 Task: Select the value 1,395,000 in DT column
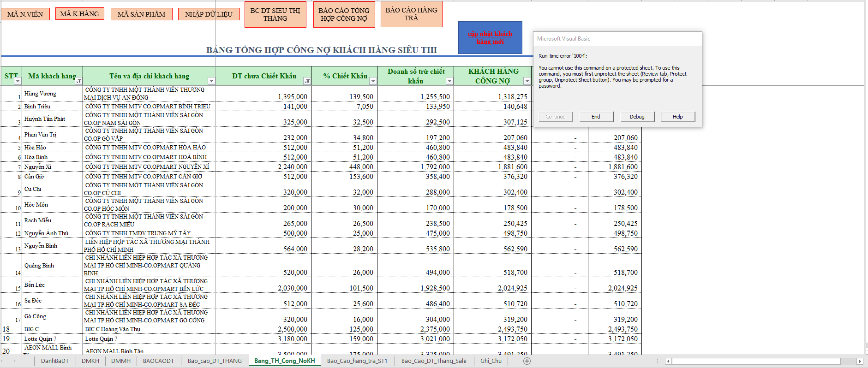pyautogui.click(x=263, y=93)
